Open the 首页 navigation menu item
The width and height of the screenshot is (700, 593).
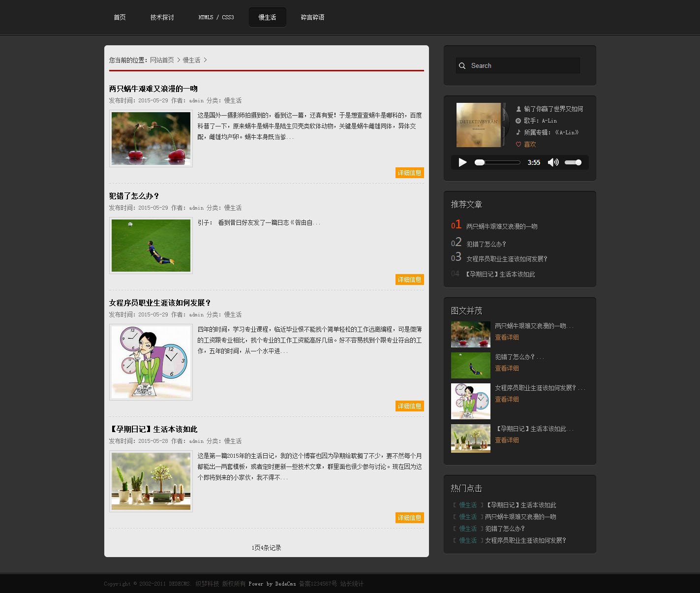pyautogui.click(x=120, y=17)
